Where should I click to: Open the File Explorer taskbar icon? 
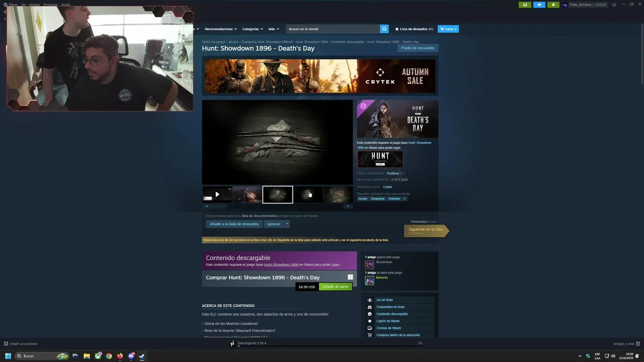point(87,356)
